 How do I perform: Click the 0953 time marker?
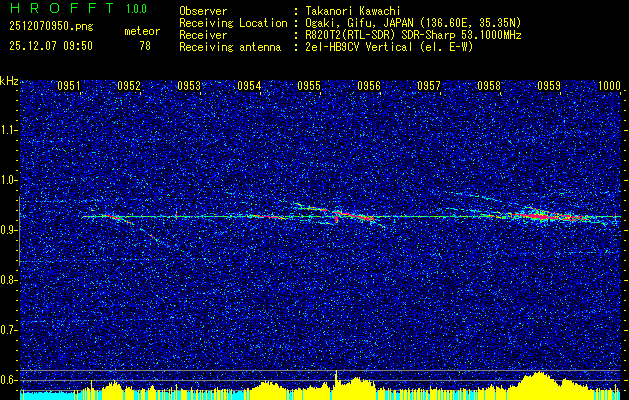[x=189, y=86]
